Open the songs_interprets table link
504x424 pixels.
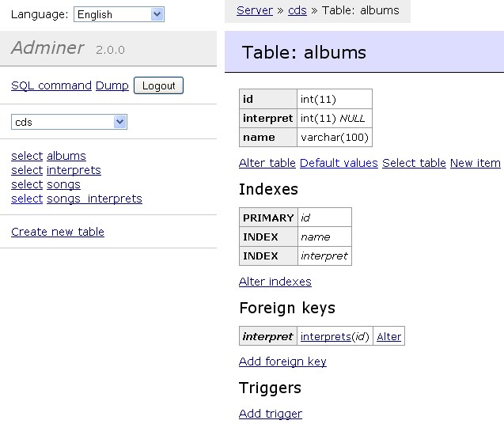94,199
